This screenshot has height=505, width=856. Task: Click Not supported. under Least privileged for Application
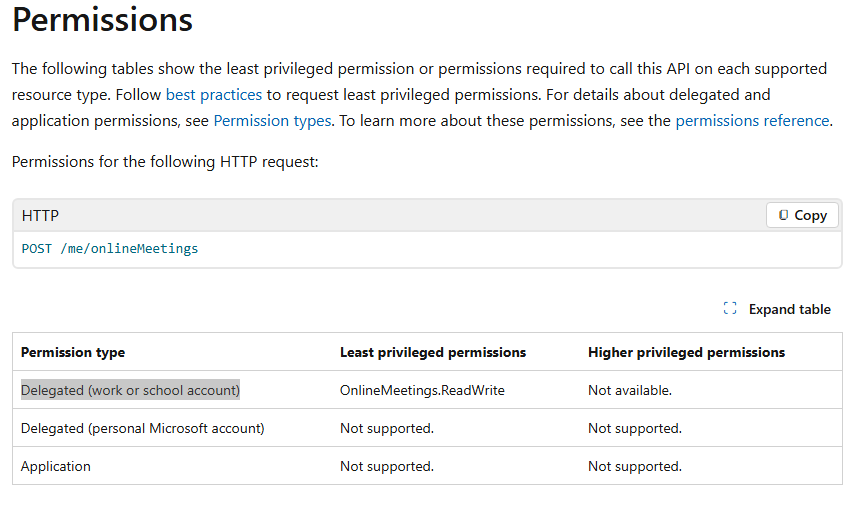(387, 466)
